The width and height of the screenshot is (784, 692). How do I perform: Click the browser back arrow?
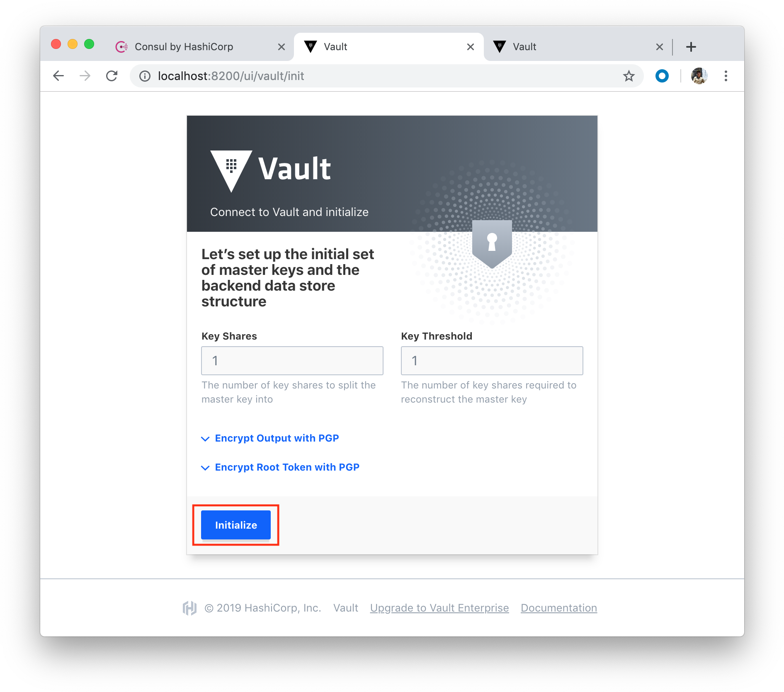point(58,76)
